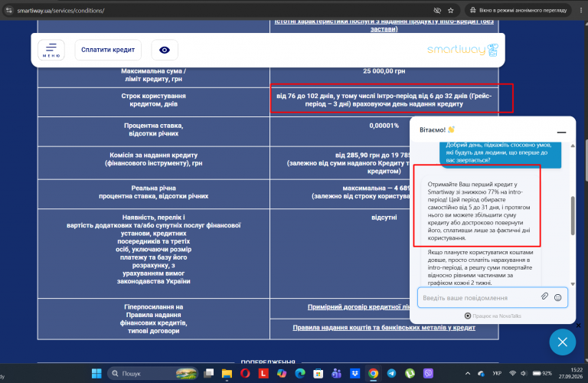Open the Windows Start menu
Image resolution: width=588 pixels, height=383 pixels.
[x=96, y=373]
